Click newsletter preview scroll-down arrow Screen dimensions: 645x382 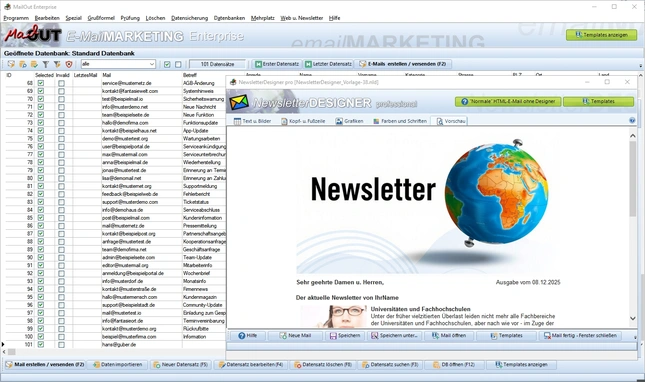[x=633, y=319]
